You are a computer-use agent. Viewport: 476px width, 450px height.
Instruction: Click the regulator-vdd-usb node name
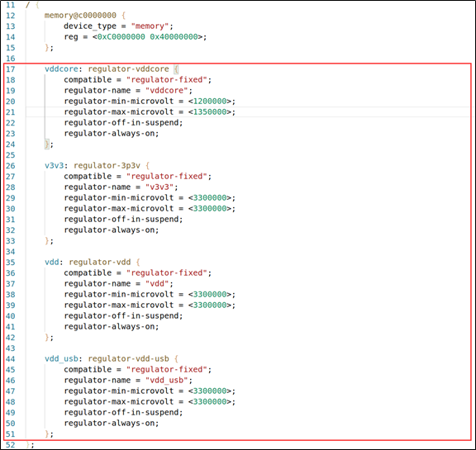pos(128,359)
